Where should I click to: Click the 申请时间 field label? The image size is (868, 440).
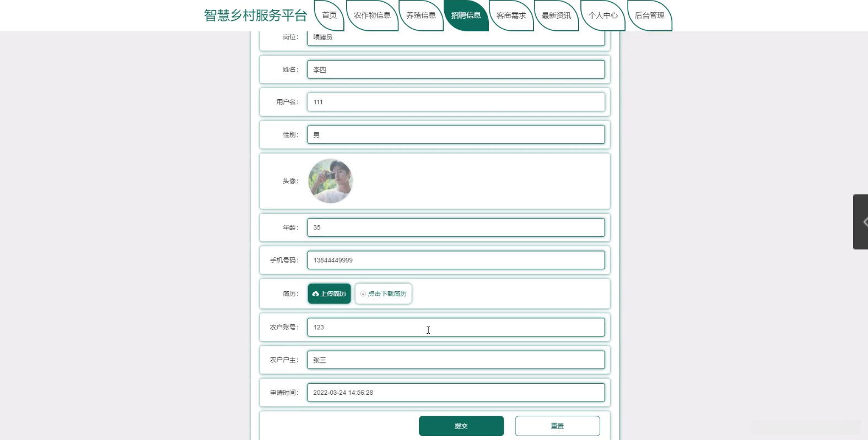coord(284,393)
